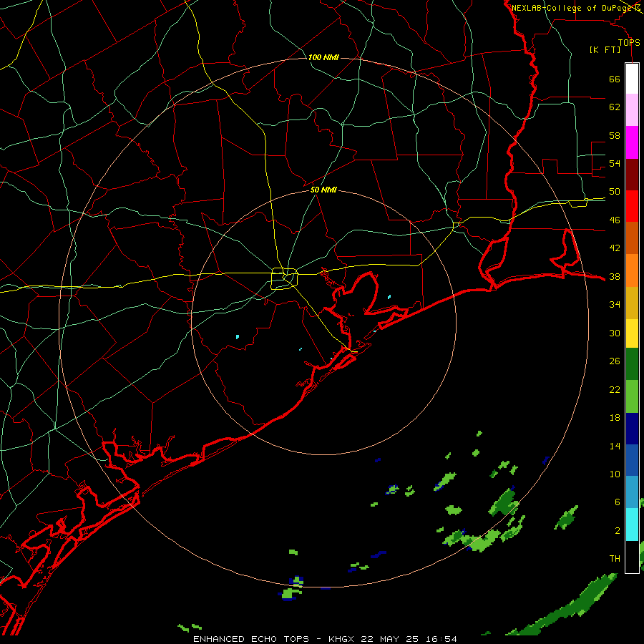
Task: Click the "KHGX" station identifier
Action: click(342, 639)
